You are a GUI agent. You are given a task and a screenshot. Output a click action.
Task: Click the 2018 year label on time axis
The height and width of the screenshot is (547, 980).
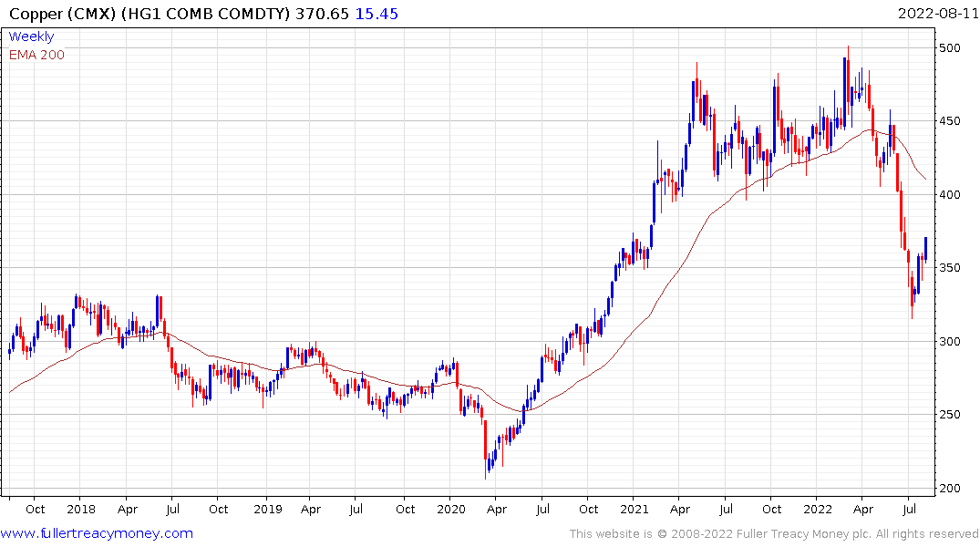[81, 509]
